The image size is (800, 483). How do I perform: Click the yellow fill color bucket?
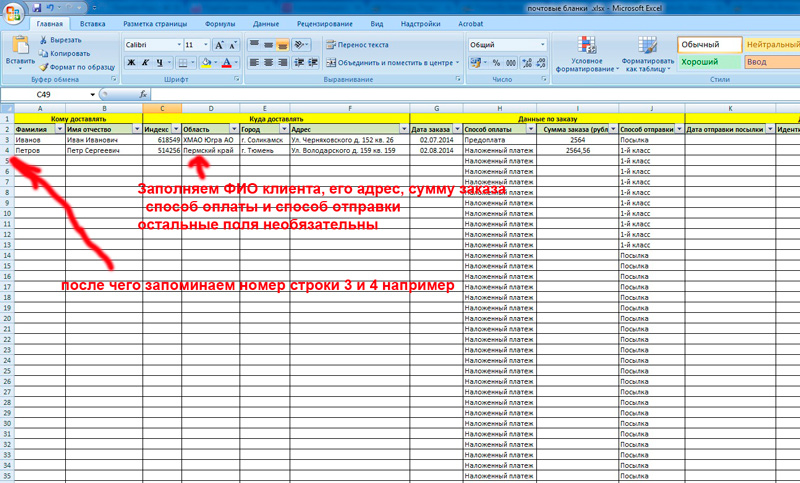[206, 62]
